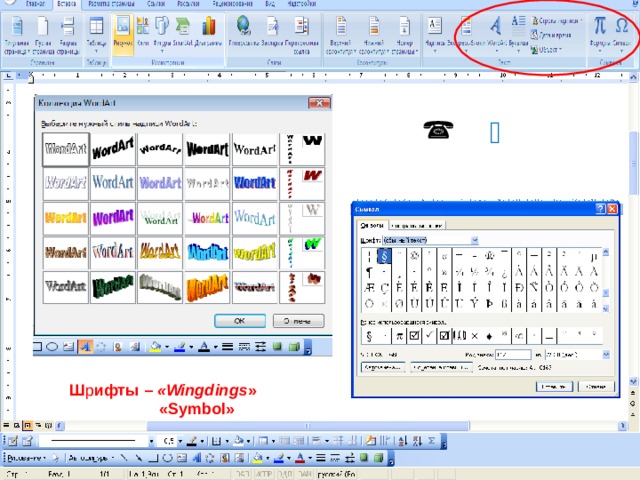Open the Symbol (omega) ribbon button
The image size is (640, 480).
click(x=622, y=35)
